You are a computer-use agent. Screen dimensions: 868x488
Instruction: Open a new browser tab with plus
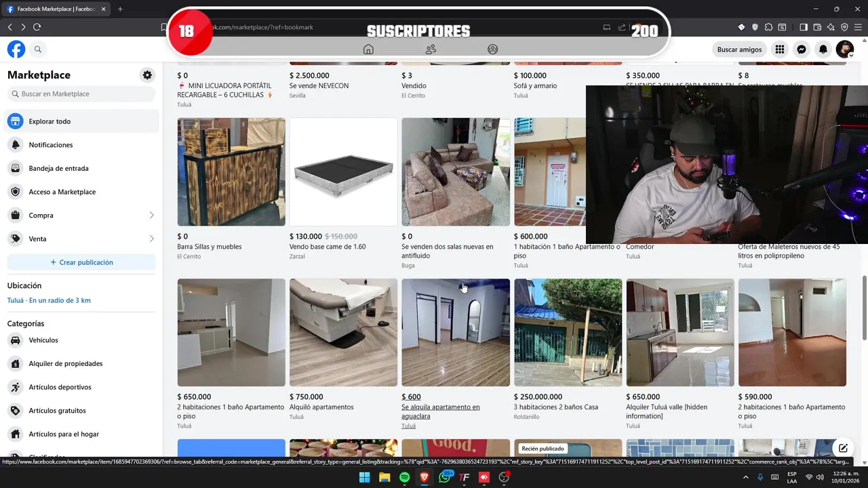click(120, 9)
